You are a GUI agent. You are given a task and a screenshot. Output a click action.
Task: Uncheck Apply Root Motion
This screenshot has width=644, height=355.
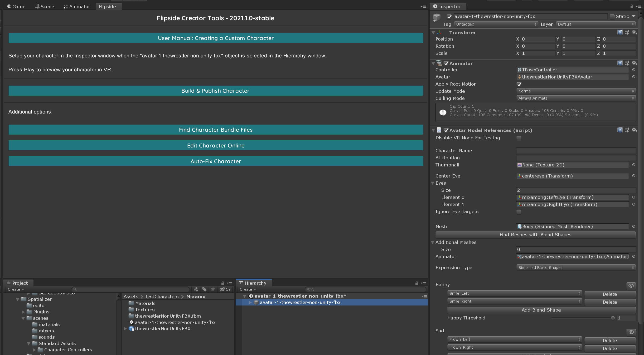point(519,84)
